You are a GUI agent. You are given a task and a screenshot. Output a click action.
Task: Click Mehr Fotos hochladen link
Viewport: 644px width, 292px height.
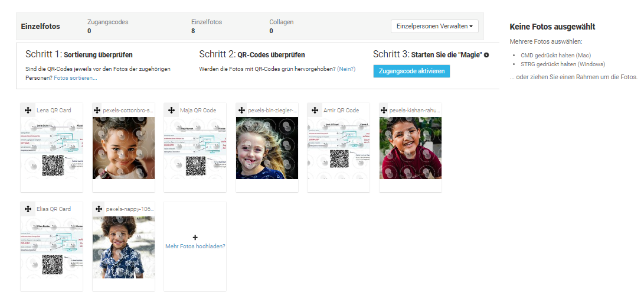click(x=195, y=246)
